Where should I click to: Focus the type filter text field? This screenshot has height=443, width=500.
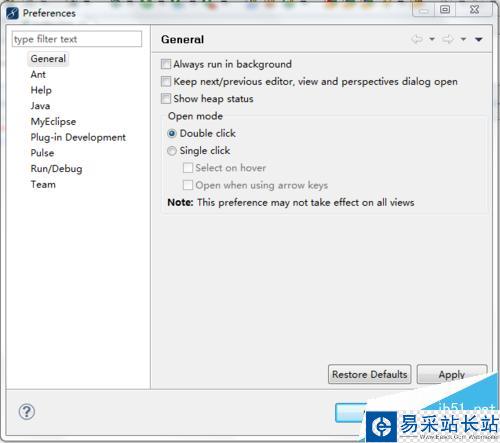tap(77, 39)
